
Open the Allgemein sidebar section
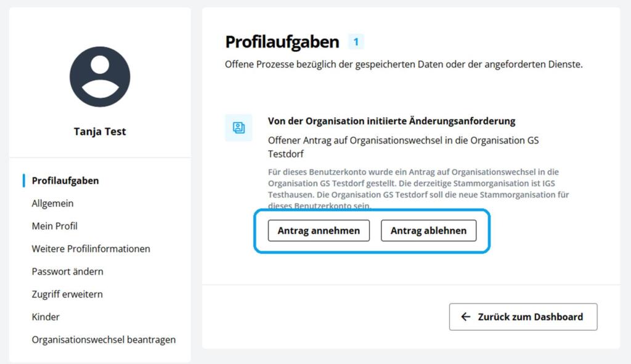(53, 203)
